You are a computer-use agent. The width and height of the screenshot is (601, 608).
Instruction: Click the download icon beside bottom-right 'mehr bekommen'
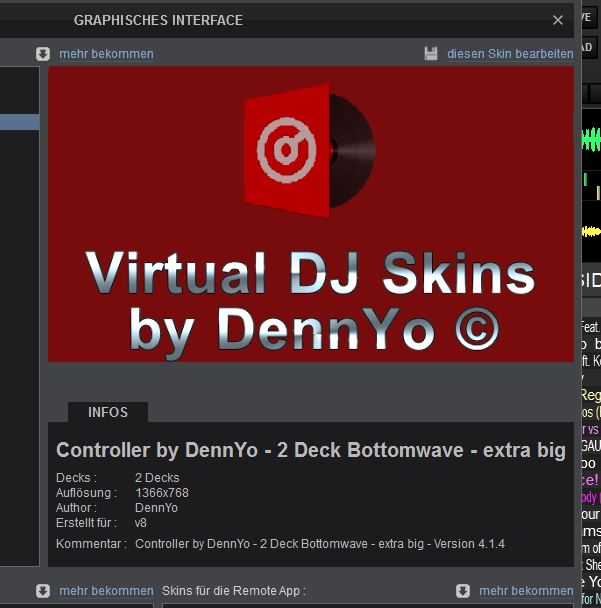[463, 591]
